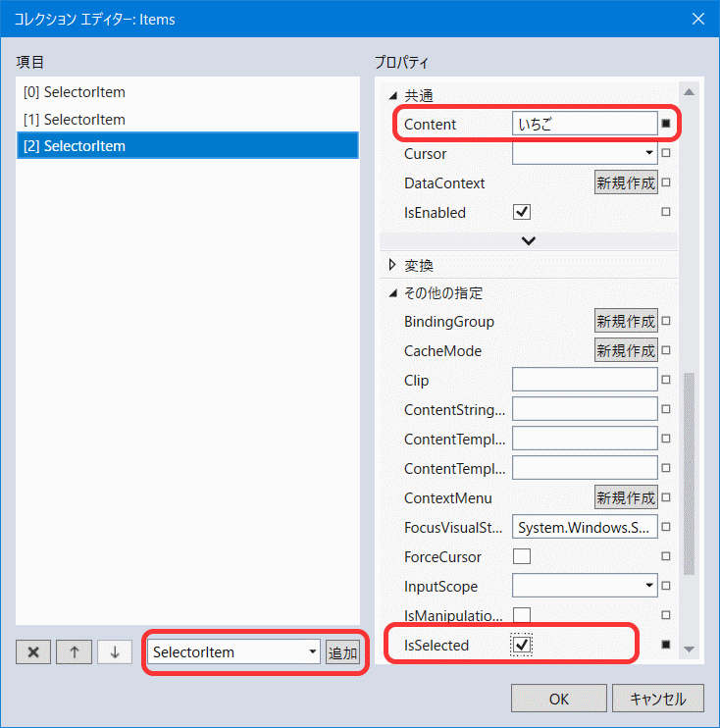Click the IsEnabled property marker square
This screenshot has width=720, height=728.
pyautogui.click(x=666, y=212)
